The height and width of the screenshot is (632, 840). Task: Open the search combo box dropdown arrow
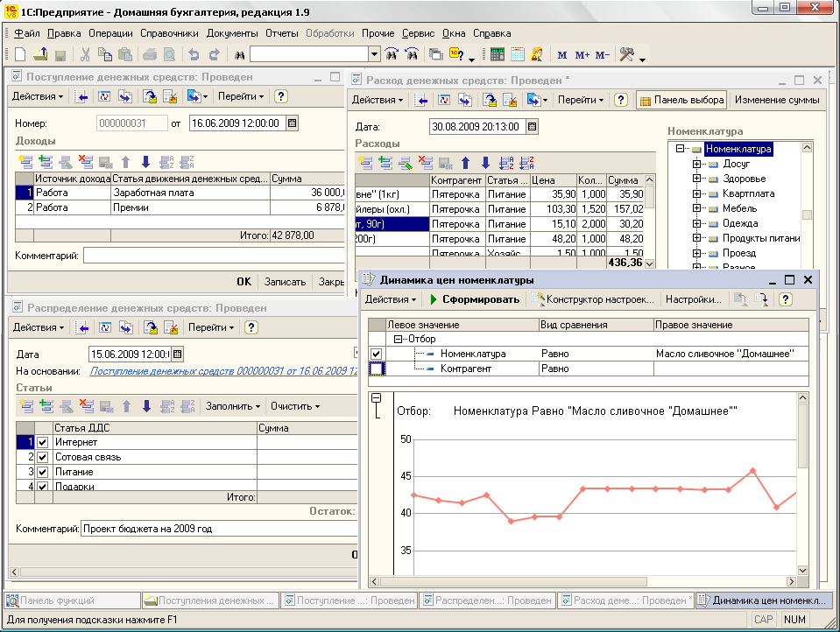click(374, 54)
